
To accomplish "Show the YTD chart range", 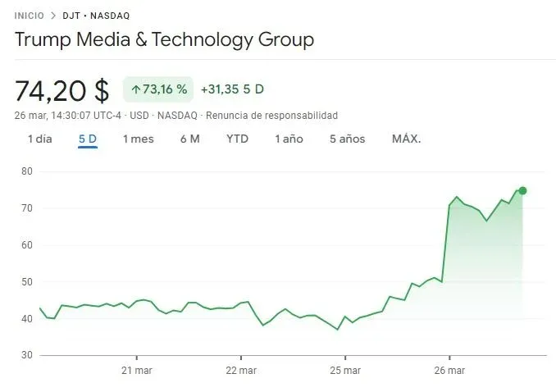I will tap(237, 139).
